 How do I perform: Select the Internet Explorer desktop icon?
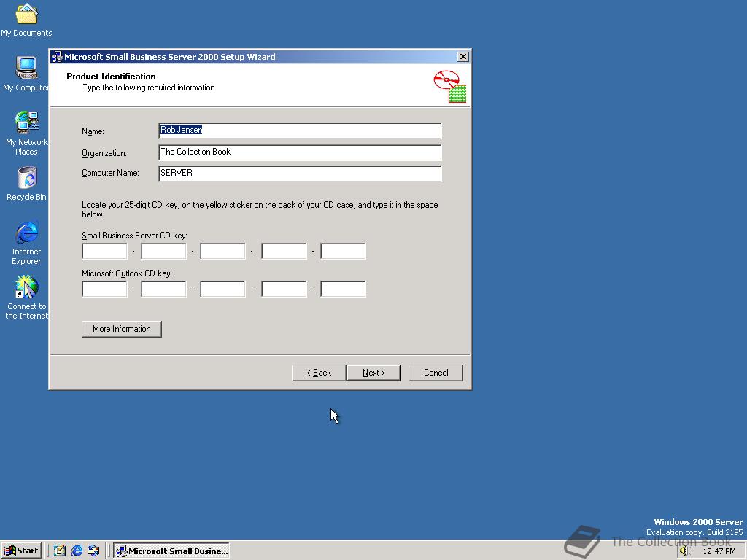26,243
